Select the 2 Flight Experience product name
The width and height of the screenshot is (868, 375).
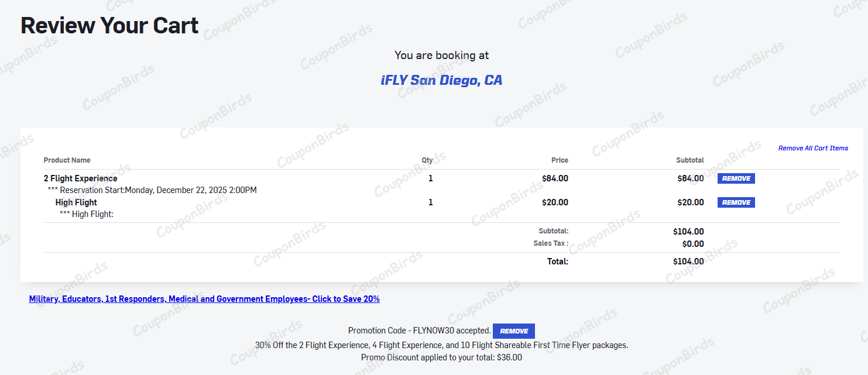pos(80,178)
